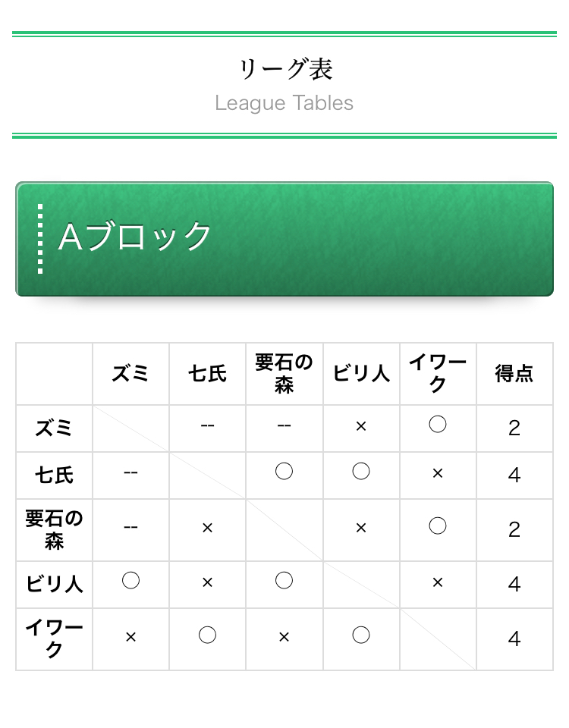This screenshot has width=569, height=728.
Task: Click the ビリ人 row label
Action: [55, 585]
